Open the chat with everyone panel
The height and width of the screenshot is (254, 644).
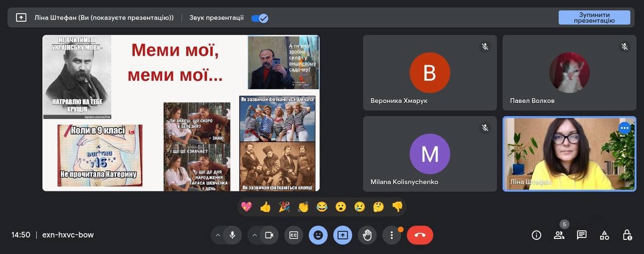tap(582, 235)
